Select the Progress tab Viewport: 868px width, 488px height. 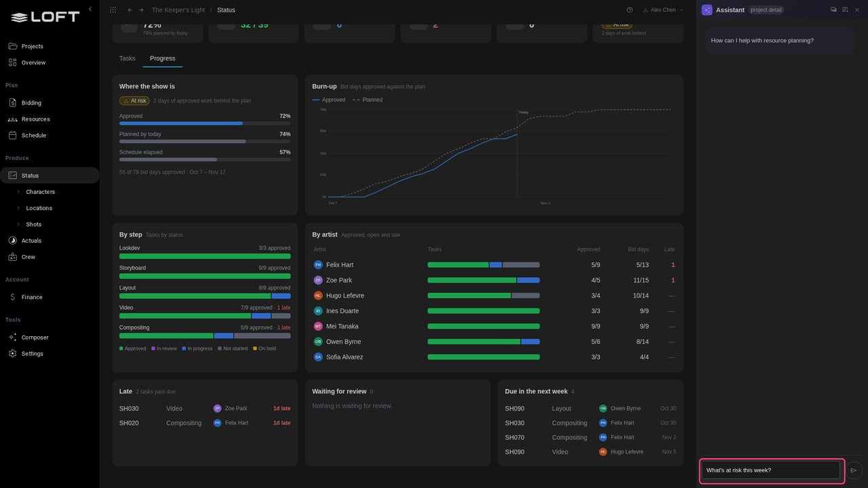163,58
